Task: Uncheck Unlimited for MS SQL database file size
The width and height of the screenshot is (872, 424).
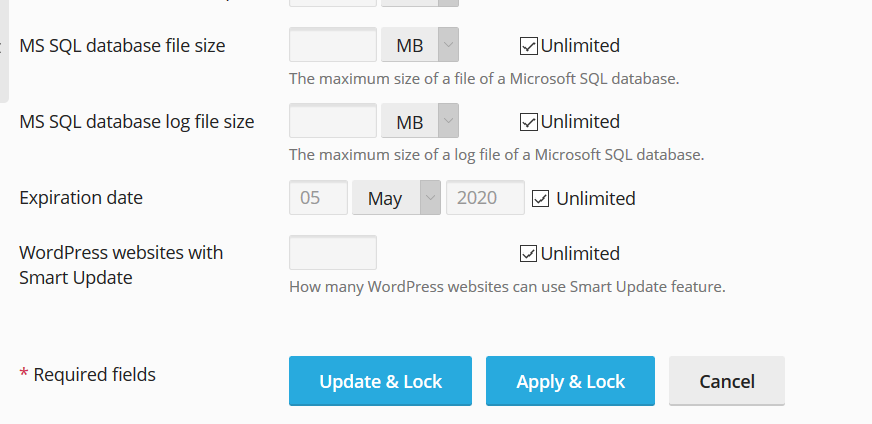Action: (528, 46)
